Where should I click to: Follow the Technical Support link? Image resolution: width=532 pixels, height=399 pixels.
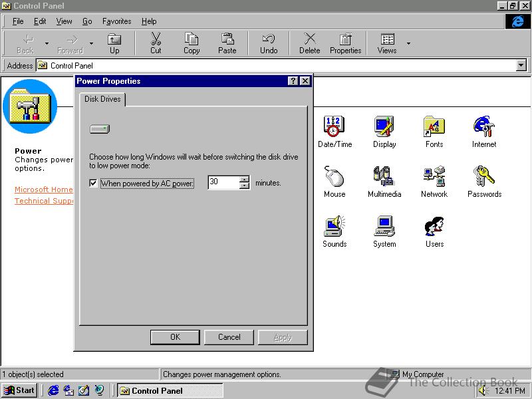43,201
